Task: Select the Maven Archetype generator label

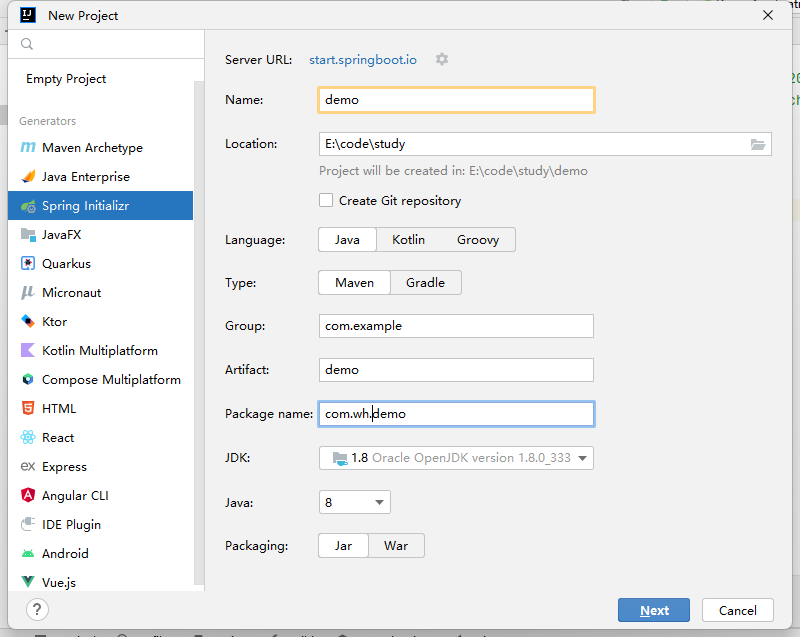Action: (x=92, y=148)
